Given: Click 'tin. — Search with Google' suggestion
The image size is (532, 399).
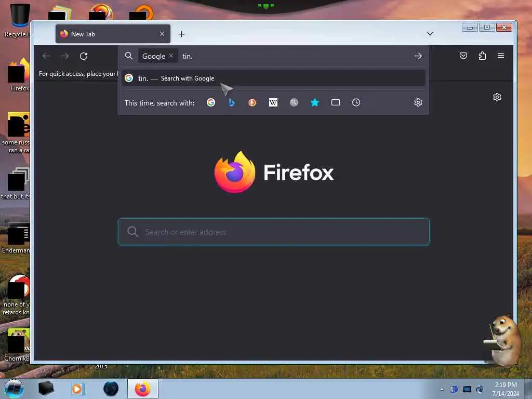Looking at the screenshot, I should click(x=273, y=78).
